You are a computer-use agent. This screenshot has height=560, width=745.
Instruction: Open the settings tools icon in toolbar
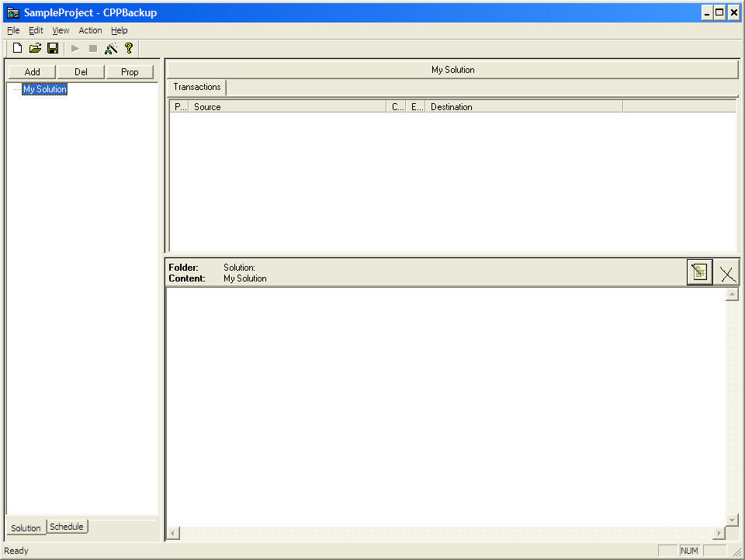tap(111, 48)
